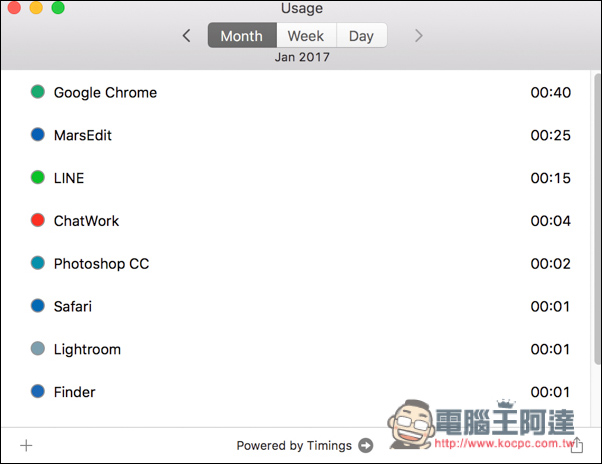
Task: Switch to the Week view
Action: [306, 35]
